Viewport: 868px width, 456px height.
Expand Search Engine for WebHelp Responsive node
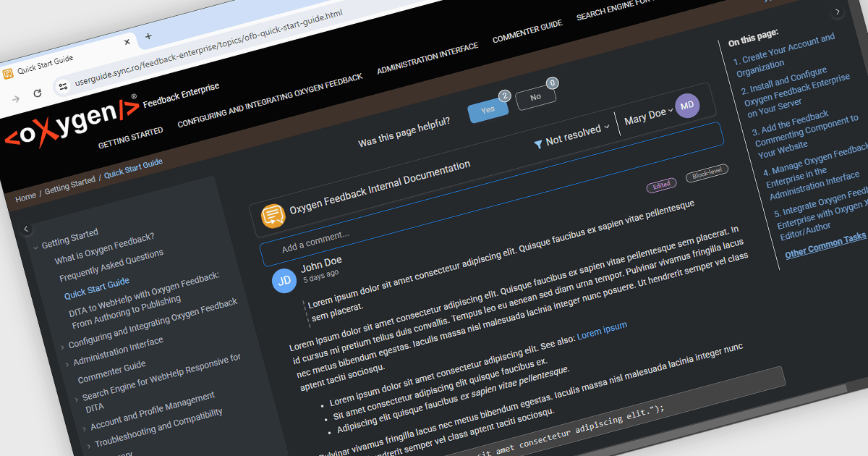pyautogui.click(x=77, y=399)
